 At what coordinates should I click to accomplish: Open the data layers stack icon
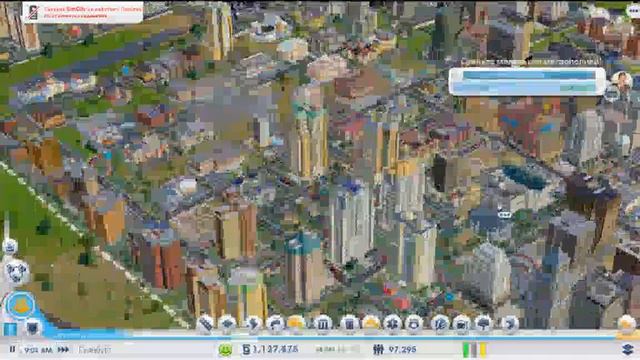(x=628, y=349)
